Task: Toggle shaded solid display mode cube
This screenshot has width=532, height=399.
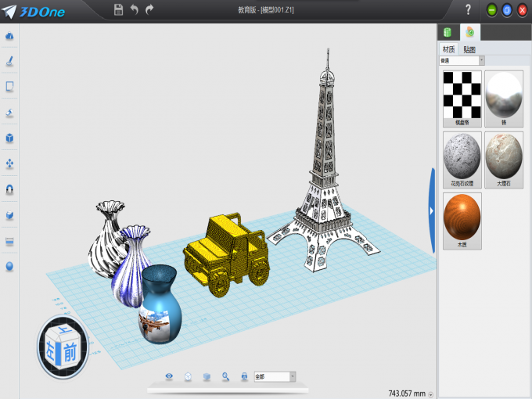Action: click(x=207, y=376)
